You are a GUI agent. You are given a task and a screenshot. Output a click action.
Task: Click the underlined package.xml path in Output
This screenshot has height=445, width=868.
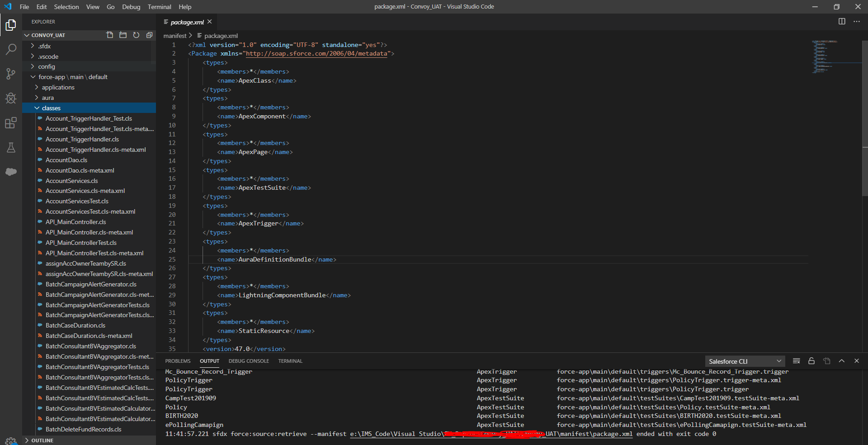click(x=491, y=434)
